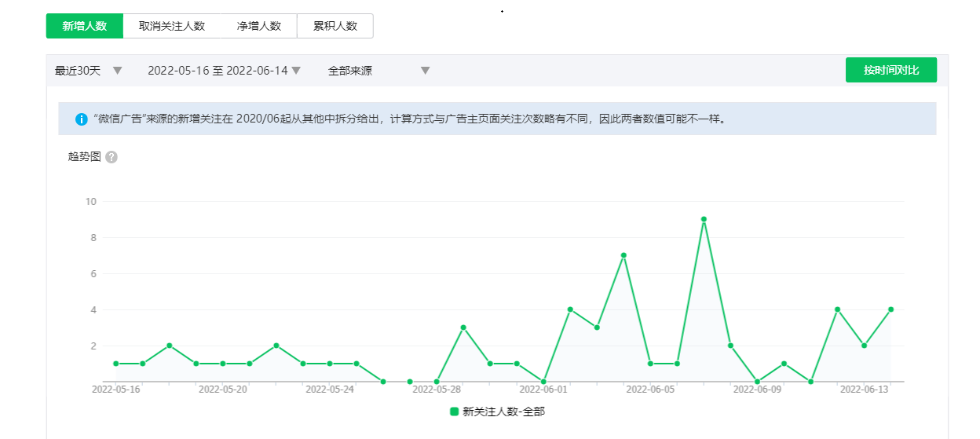Expand the 2022-05-16 至 2022-06-14 date picker

(x=224, y=71)
